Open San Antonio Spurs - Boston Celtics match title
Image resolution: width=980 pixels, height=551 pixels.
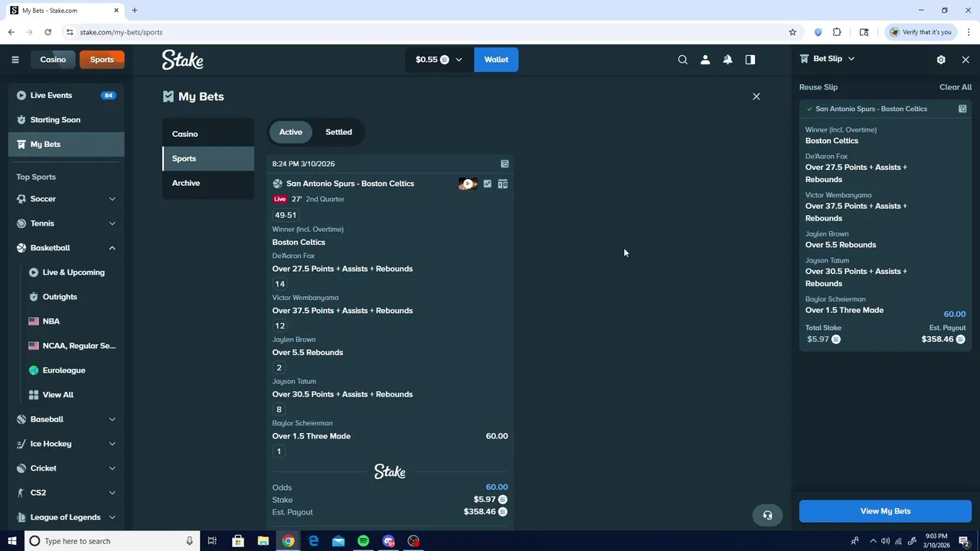(350, 184)
